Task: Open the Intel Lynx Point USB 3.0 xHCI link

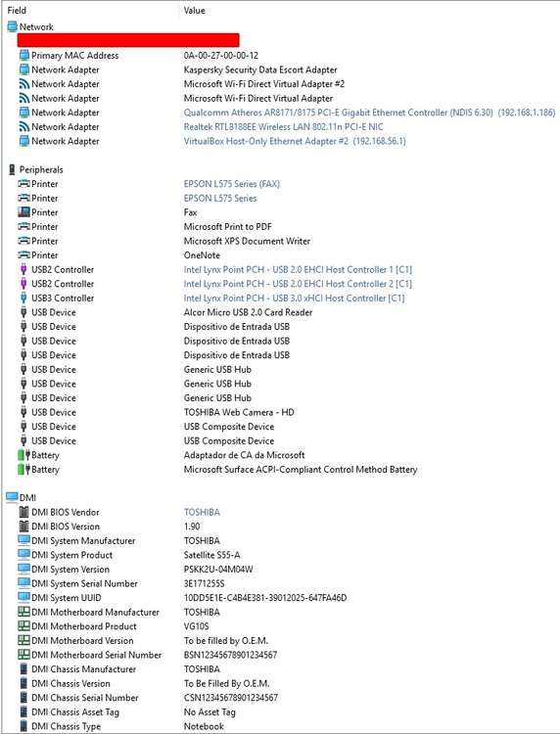Action: [x=294, y=298]
